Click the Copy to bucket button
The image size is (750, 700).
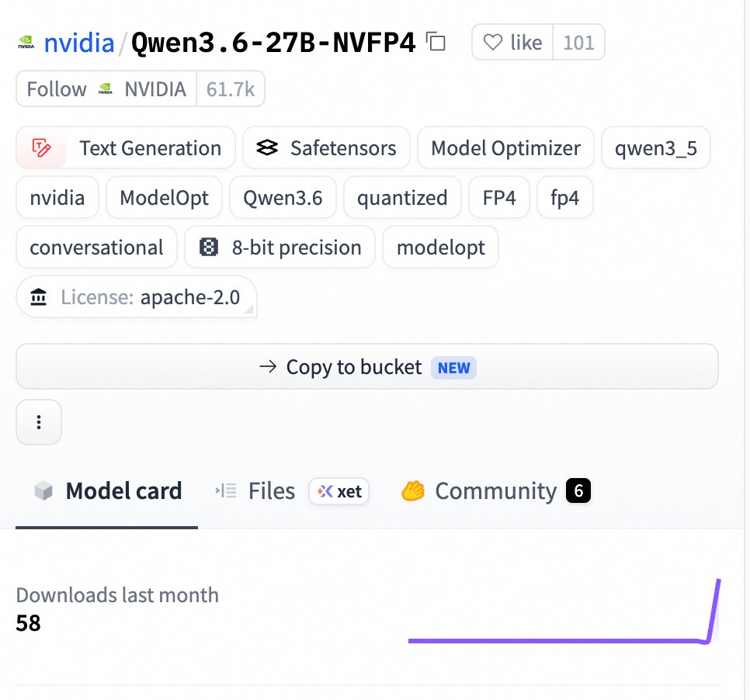click(367, 367)
